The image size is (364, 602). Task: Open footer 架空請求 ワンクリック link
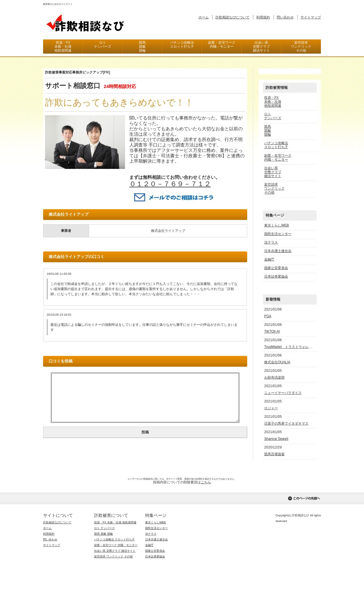(113, 557)
